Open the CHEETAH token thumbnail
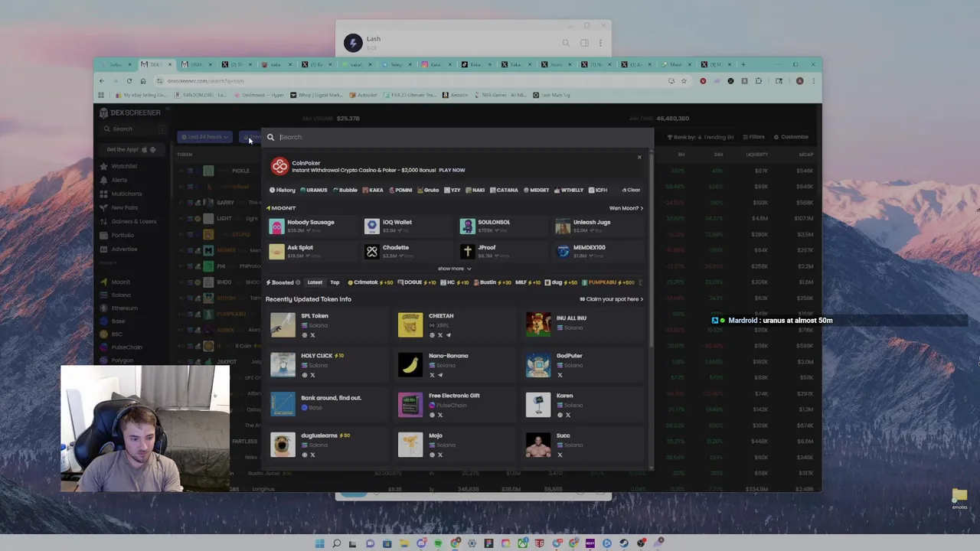Screen dimensions: 980x551 410,324
